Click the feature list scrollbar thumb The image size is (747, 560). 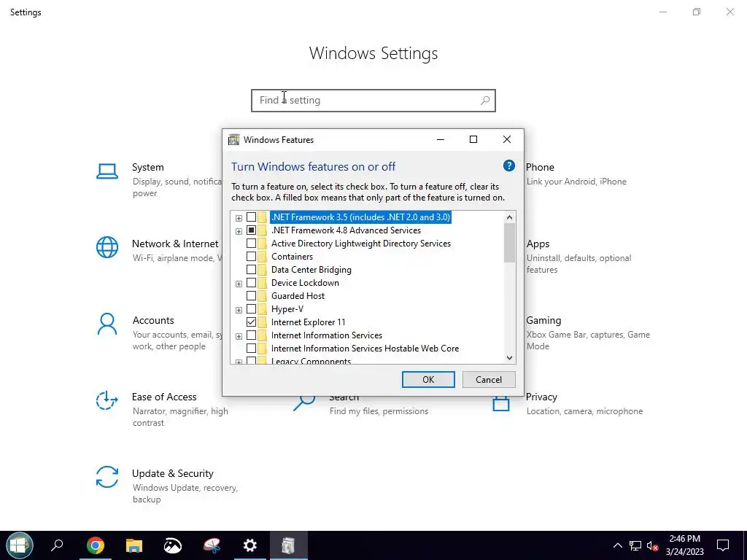(x=509, y=243)
